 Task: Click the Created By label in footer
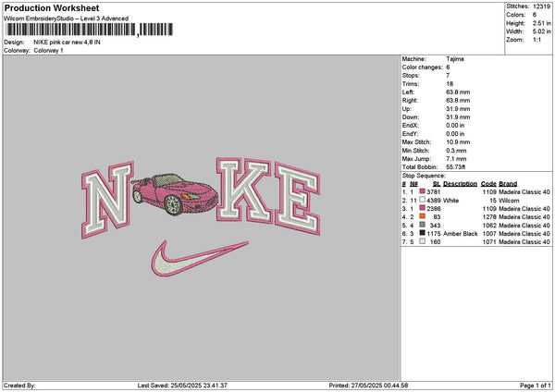point(19,386)
